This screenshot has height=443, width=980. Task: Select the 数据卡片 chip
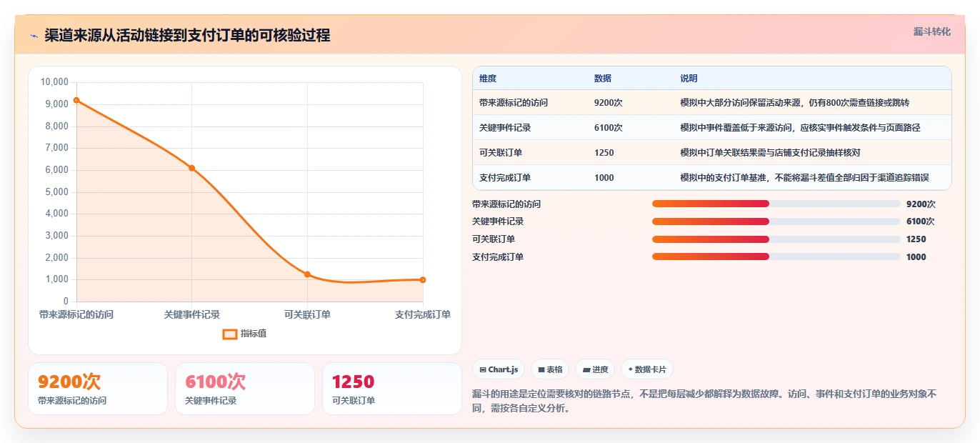tap(647, 369)
